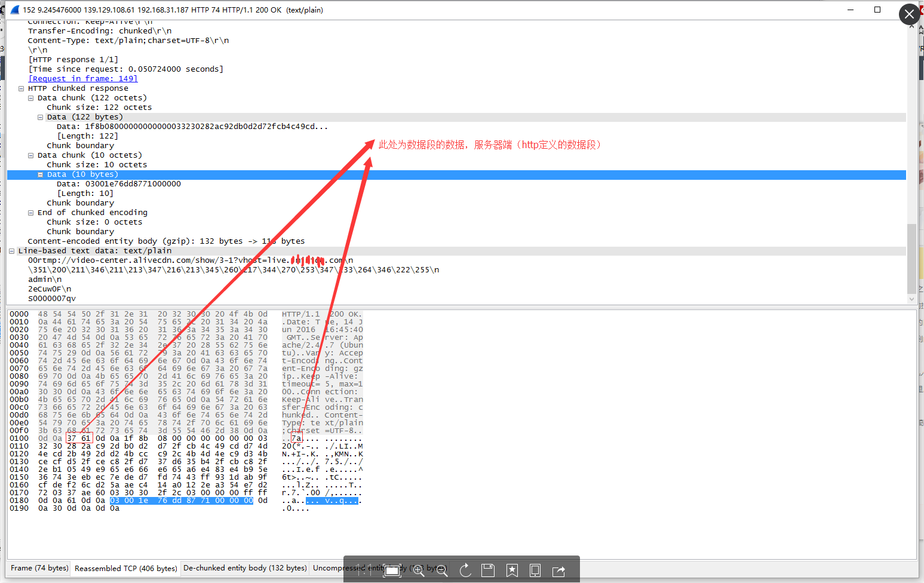
Task: Open the Reassembled TCP (406 bytes) tab
Action: coord(125,568)
